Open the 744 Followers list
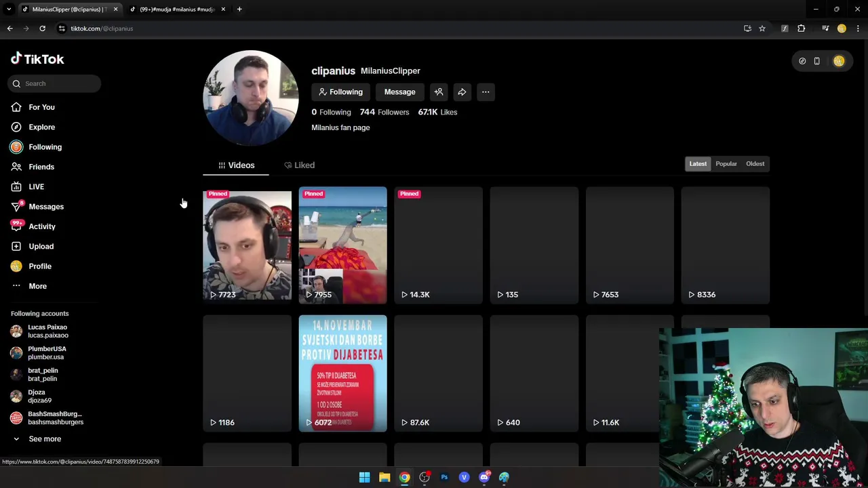Screen dimensions: 868x488 pyautogui.click(x=384, y=112)
